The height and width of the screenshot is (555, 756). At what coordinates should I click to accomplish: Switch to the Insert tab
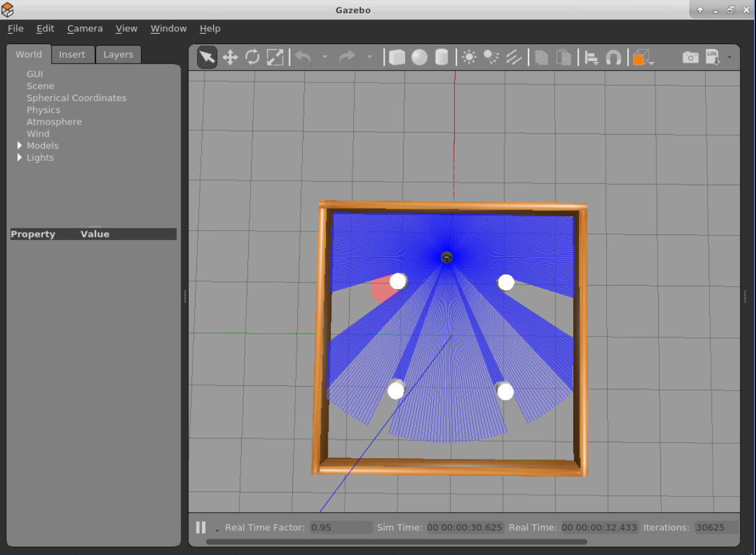point(72,55)
